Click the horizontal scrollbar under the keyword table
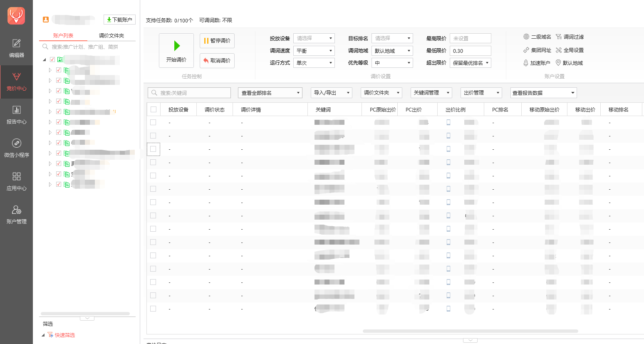Screen dimensions: 644x344 point(471,331)
